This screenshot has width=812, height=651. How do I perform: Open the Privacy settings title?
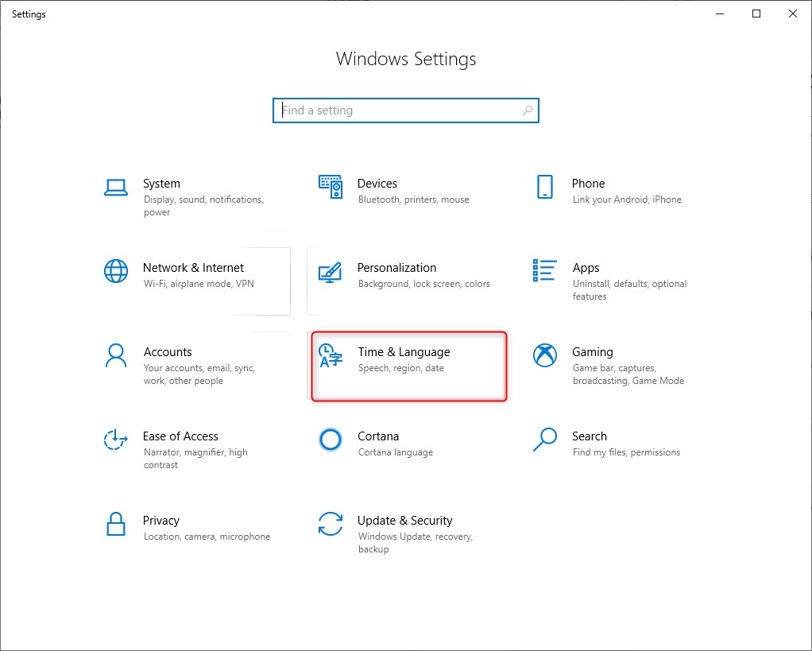click(161, 521)
